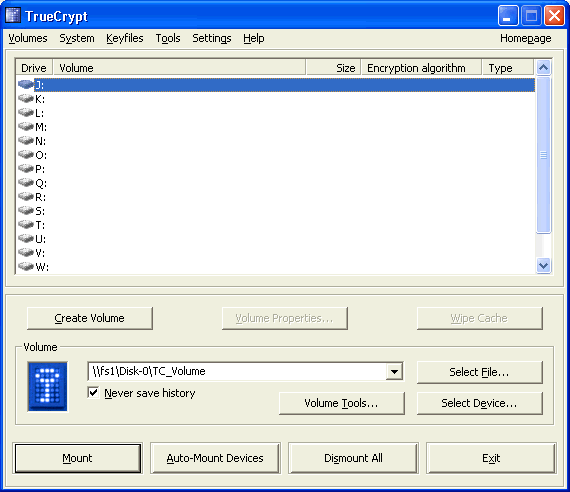Click Auto-Mount Devices button
570x492 pixels.
pyautogui.click(x=215, y=458)
